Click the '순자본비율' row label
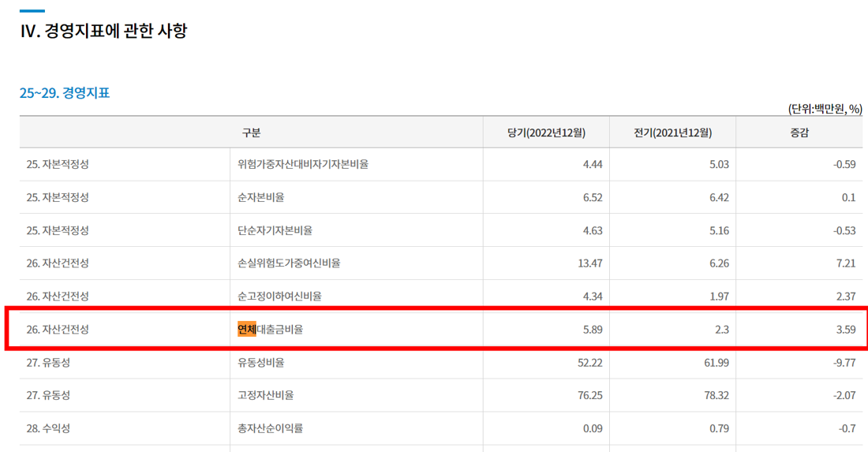This screenshot has width=868, height=452. tap(260, 197)
